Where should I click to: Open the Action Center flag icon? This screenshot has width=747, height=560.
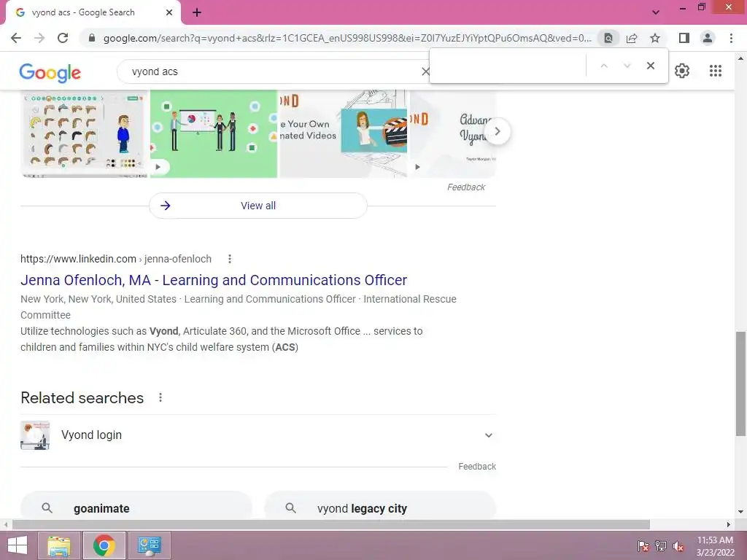coord(643,545)
